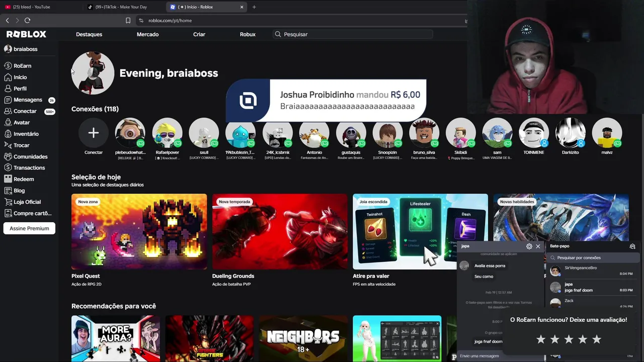Image resolution: width=644 pixels, height=362 pixels.
Task: Go to Início in sidebar
Action: click(x=20, y=77)
